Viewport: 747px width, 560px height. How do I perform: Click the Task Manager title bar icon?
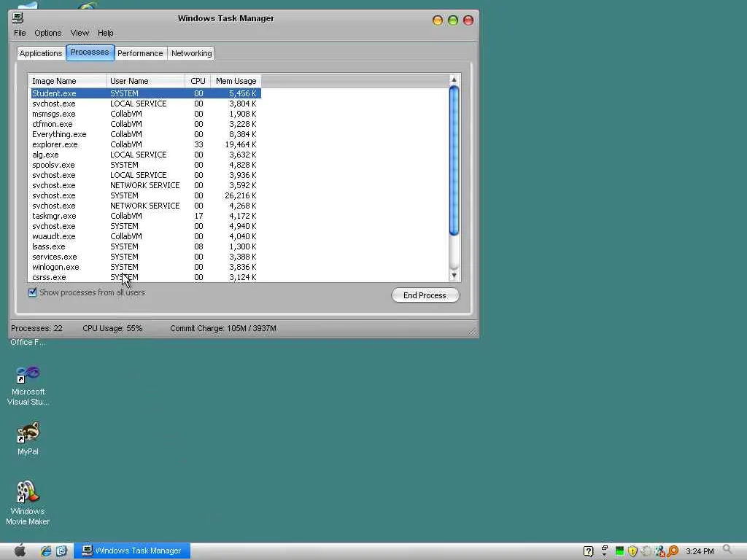click(x=18, y=18)
